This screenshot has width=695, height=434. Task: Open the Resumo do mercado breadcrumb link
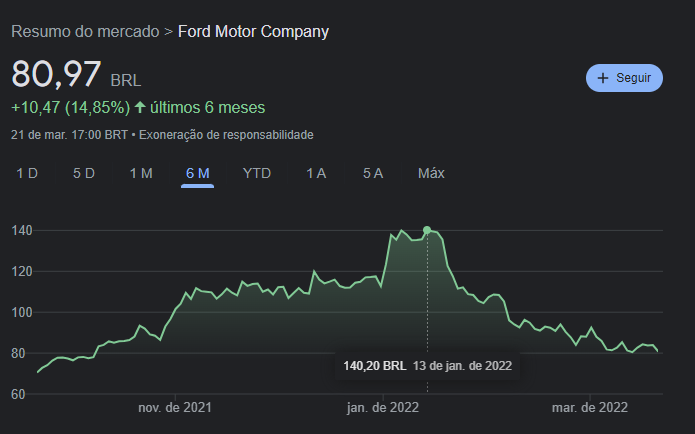85,31
